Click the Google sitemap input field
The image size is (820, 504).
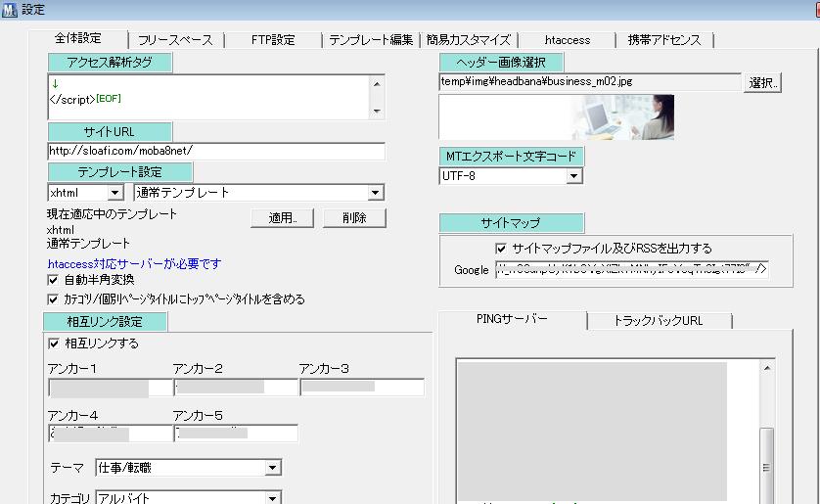click(x=632, y=269)
